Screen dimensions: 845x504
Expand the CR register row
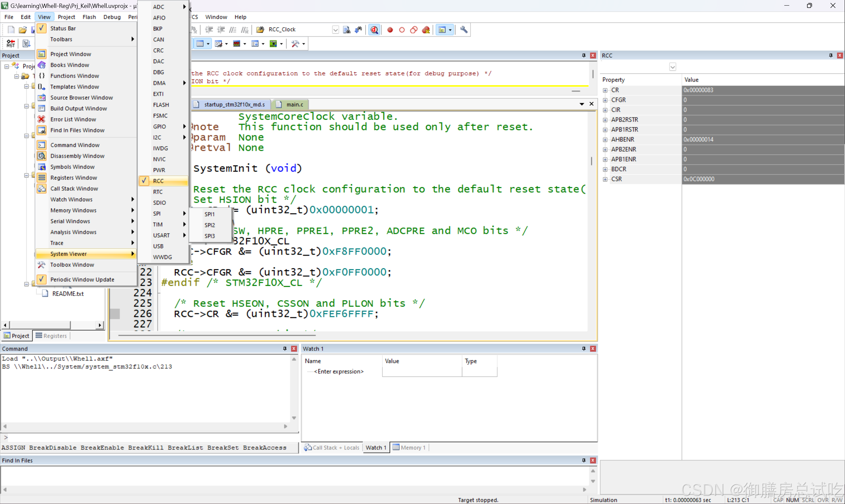[605, 90]
